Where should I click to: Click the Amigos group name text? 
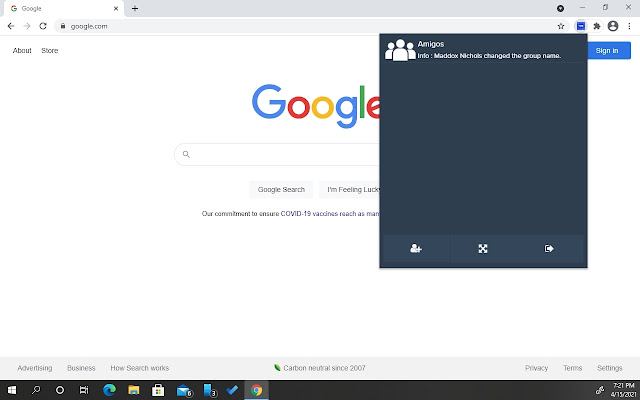431,44
